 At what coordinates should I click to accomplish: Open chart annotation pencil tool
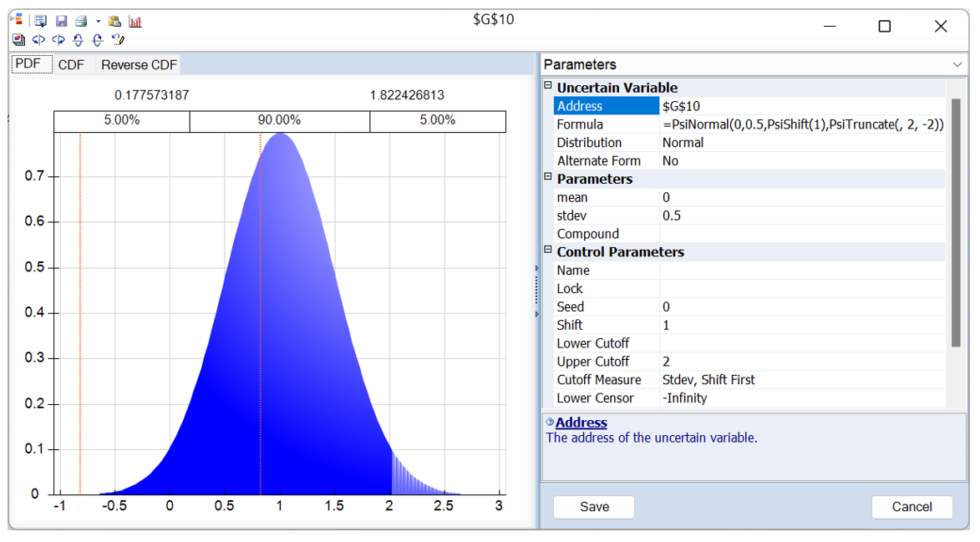[x=119, y=39]
